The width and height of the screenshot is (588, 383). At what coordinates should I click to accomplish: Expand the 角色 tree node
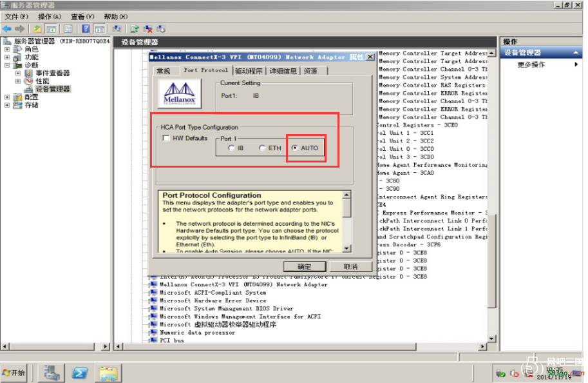click(x=7, y=49)
